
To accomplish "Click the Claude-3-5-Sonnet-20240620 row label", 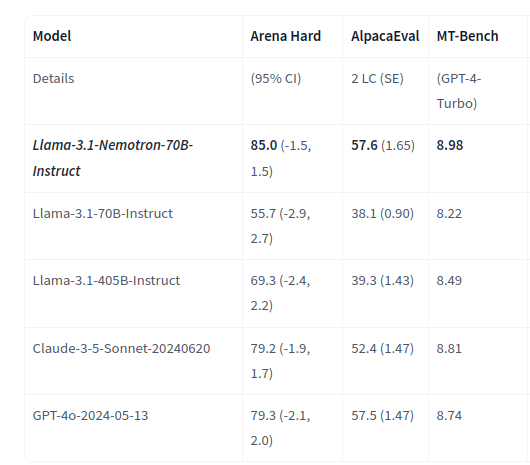I will point(121,348).
